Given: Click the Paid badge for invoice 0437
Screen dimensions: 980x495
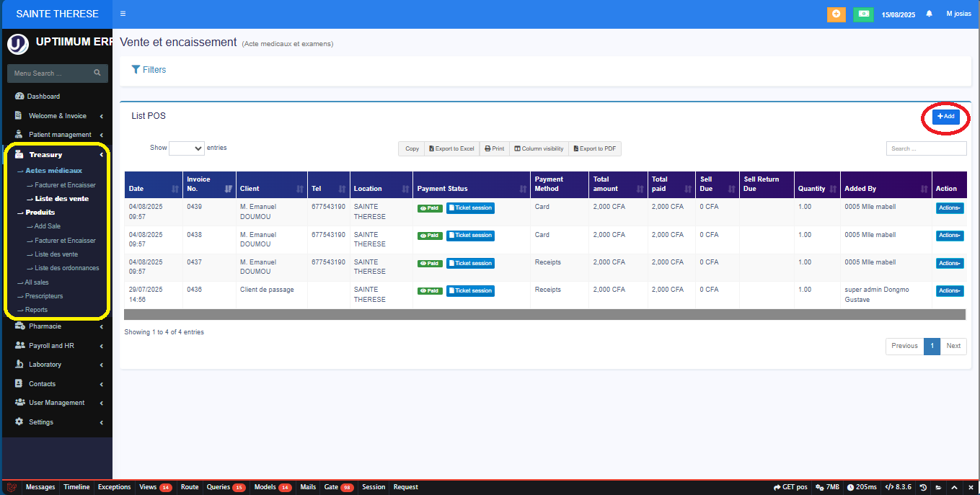Looking at the screenshot, I should coord(430,264).
